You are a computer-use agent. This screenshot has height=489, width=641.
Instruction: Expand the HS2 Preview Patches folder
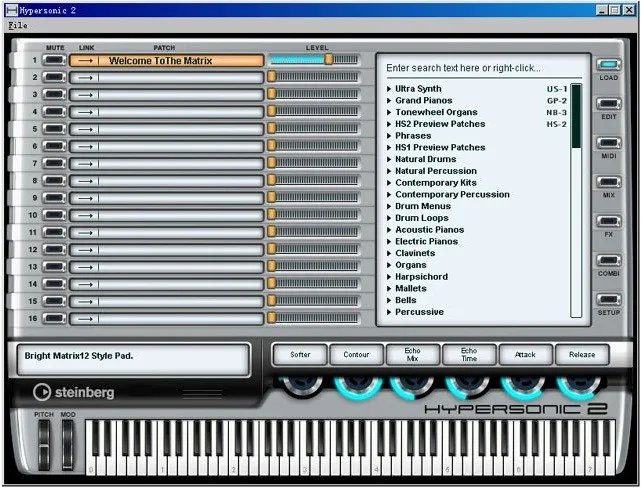[x=389, y=124]
